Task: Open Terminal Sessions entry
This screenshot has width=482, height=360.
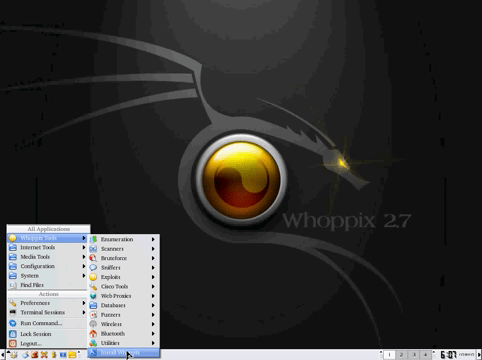Action: pyautogui.click(x=47, y=312)
